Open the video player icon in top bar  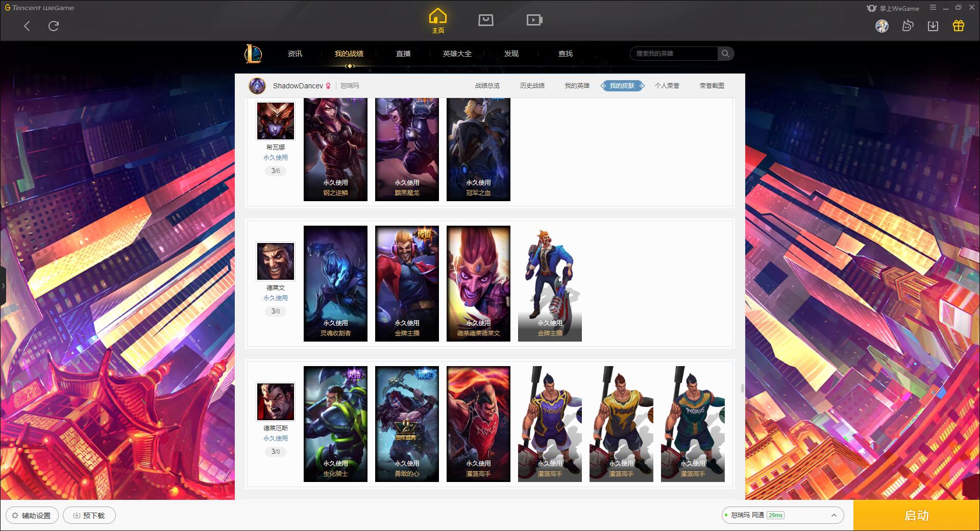pyautogui.click(x=534, y=20)
